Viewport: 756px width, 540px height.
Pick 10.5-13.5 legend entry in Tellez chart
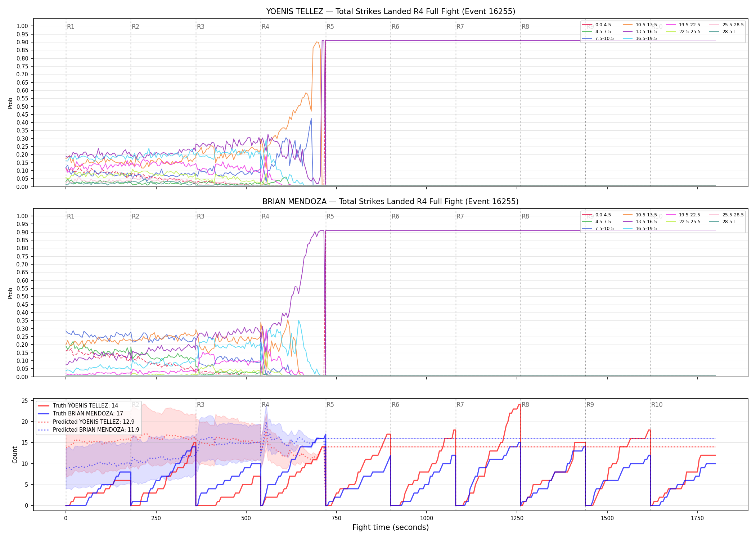point(640,25)
